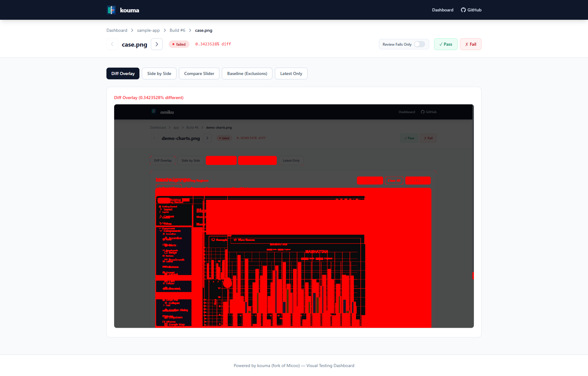Click the case.png breadcrumb item

pos(204,30)
